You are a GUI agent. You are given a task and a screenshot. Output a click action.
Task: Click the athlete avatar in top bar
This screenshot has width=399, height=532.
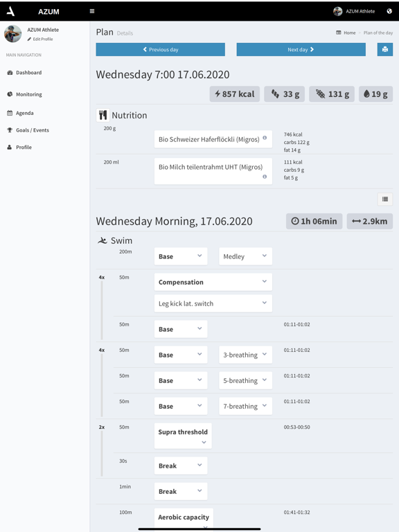(337, 11)
